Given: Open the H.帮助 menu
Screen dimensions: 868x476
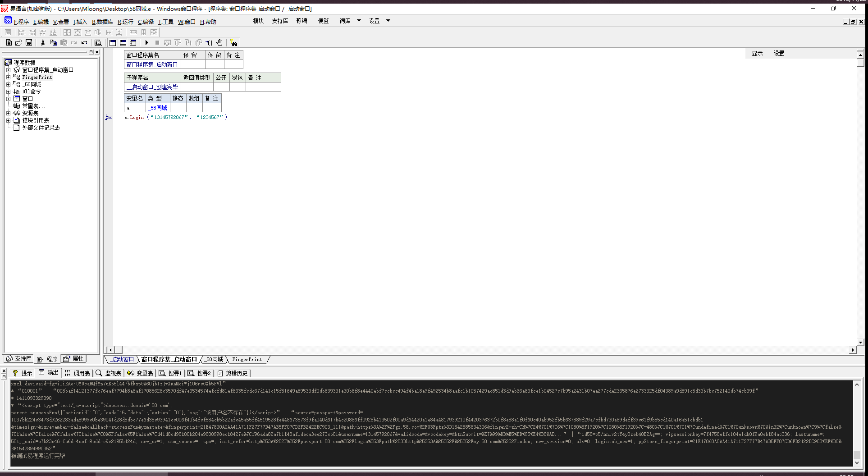Looking at the screenshot, I should click(x=208, y=22).
